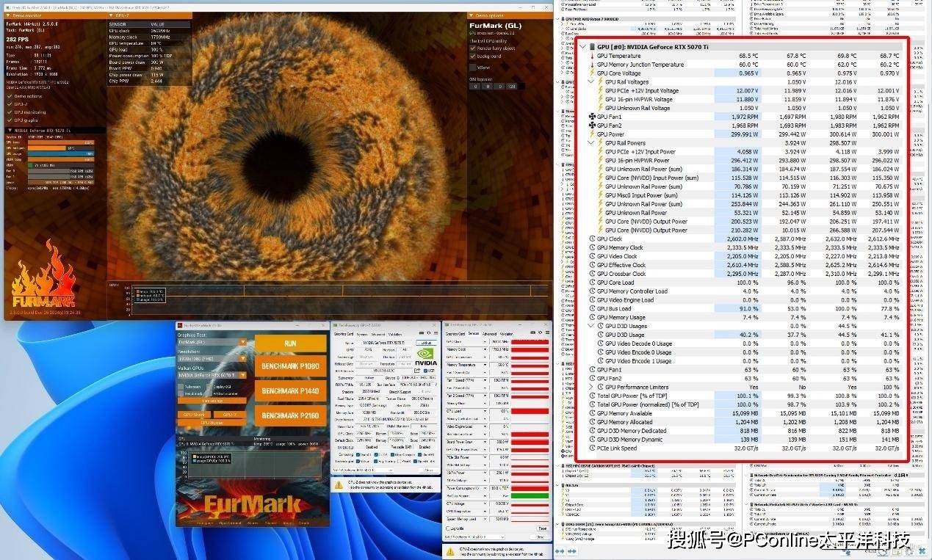Switch to Advanced tab in GPU-Z Sensors window
This screenshot has height=560, width=932.
[488, 334]
